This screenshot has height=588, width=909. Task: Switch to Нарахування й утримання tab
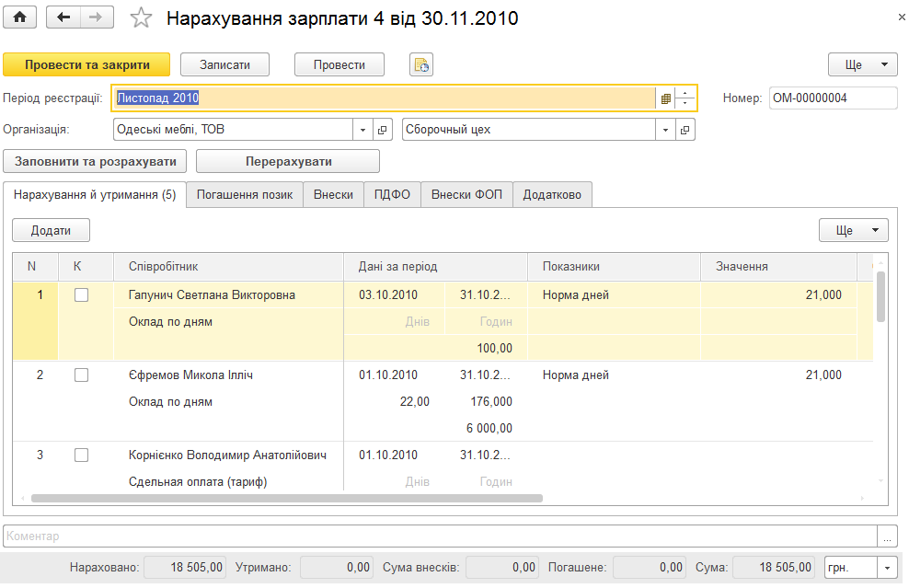[95, 195]
